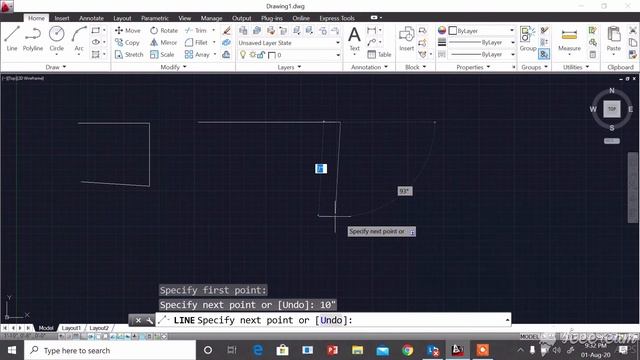Screen dimensions: 640x360
Task: Close the command line with X
Action: point(138,320)
